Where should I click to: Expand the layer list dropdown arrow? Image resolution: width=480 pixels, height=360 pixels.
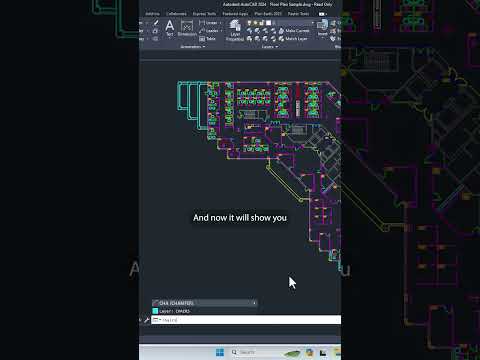tap(312, 23)
